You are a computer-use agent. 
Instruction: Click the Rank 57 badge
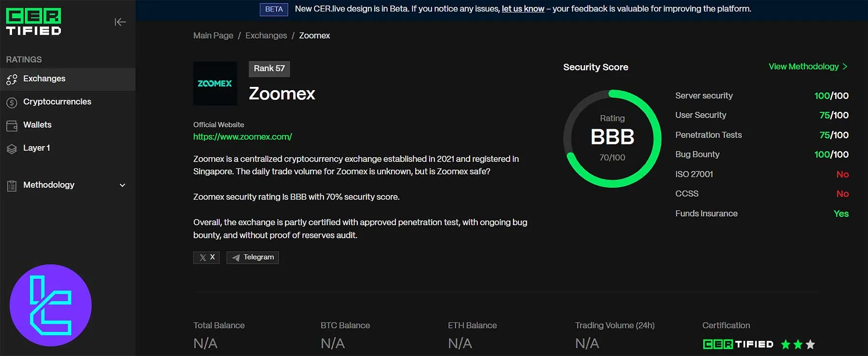tap(269, 68)
